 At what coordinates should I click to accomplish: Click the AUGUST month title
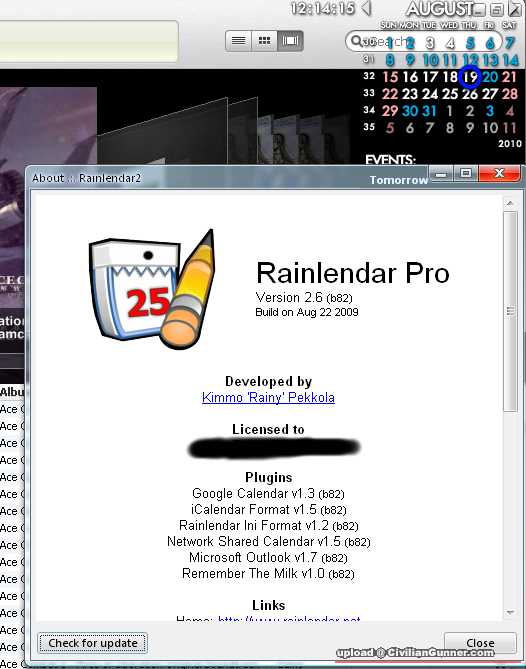click(x=439, y=9)
